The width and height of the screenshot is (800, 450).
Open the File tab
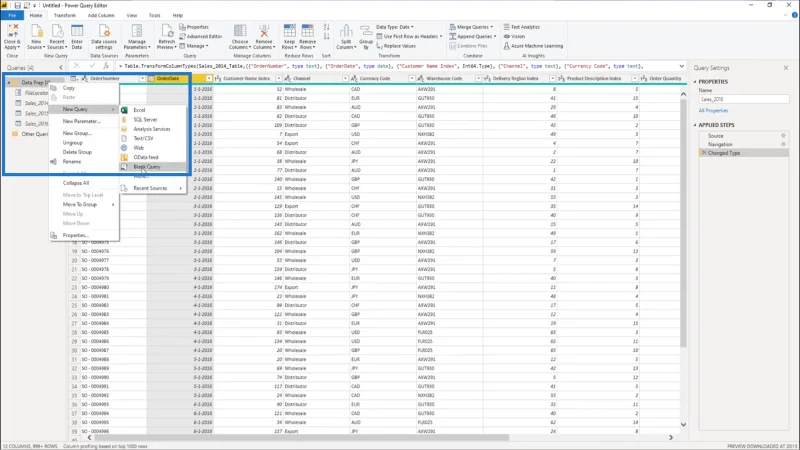[x=12, y=15]
